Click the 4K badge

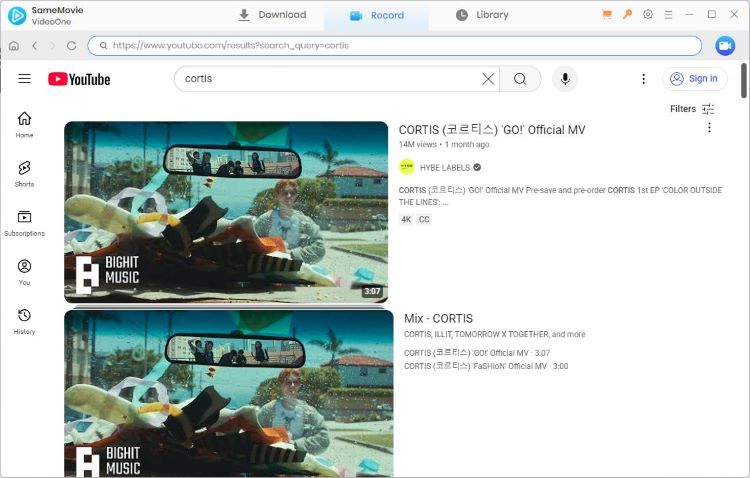point(406,220)
